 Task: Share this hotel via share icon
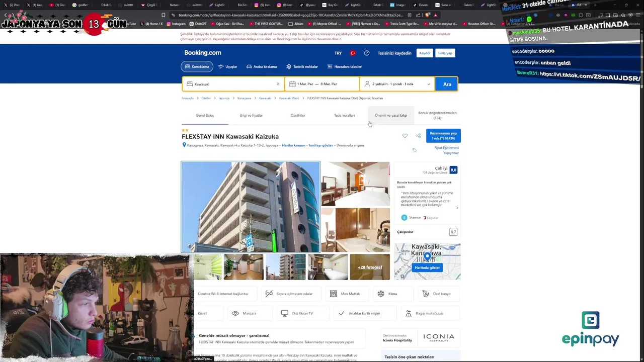[x=418, y=136]
